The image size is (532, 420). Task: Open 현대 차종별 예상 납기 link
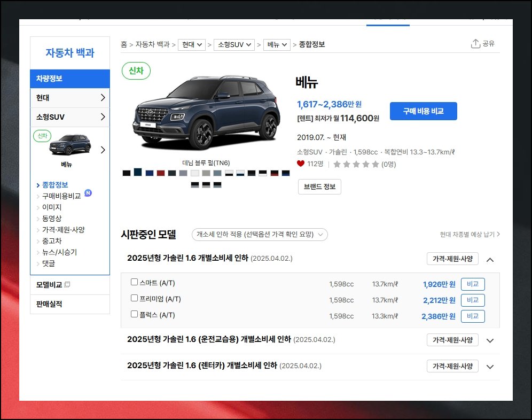pos(470,234)
